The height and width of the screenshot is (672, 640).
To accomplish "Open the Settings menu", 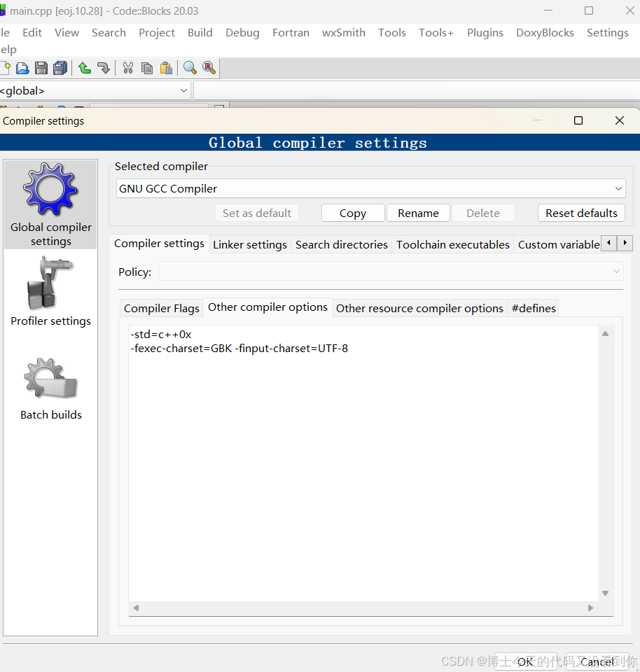I will click(608, 33).
